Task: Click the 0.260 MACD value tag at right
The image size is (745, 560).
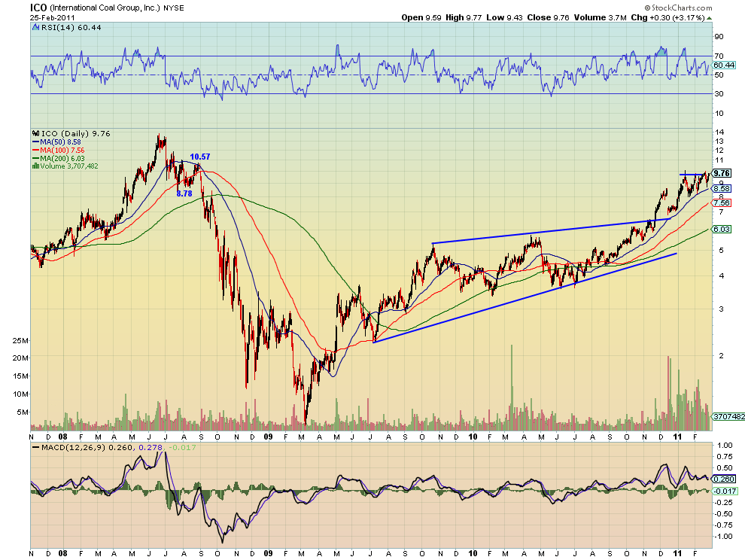Action: [725, 479]
